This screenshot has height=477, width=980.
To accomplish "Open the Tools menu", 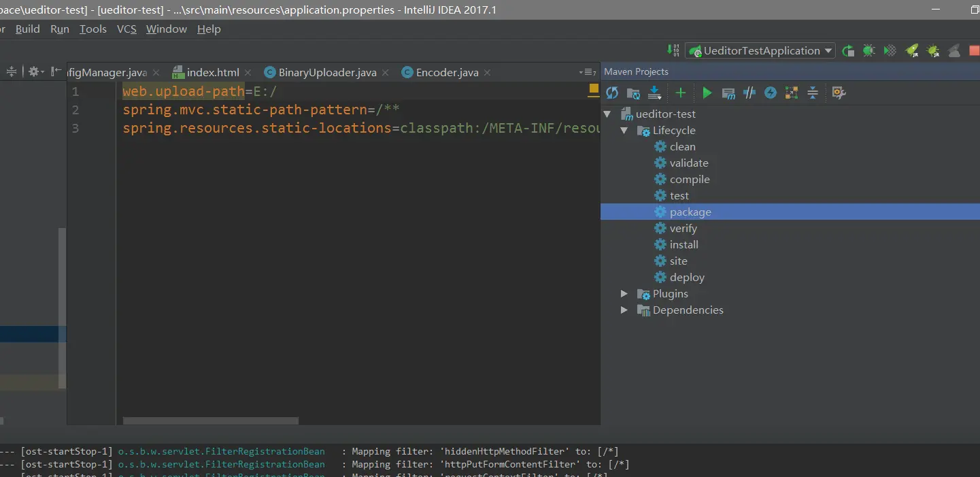I will coord(93,29).
